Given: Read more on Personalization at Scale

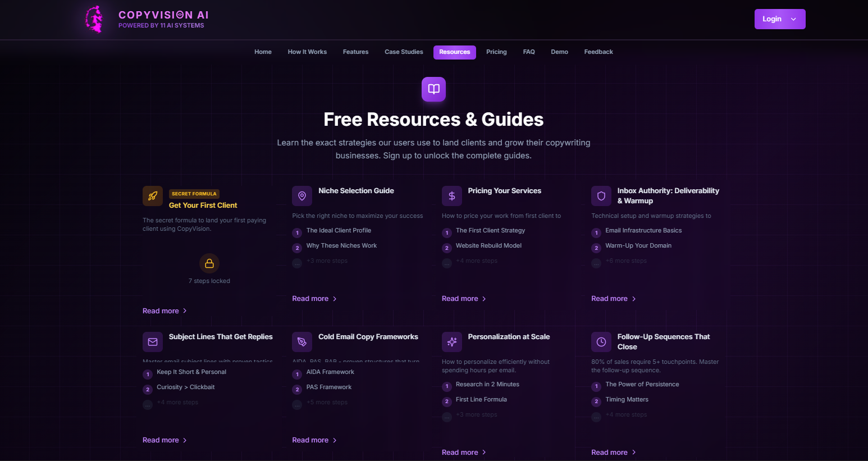Looking at the screenshot, I should point(464,453).
